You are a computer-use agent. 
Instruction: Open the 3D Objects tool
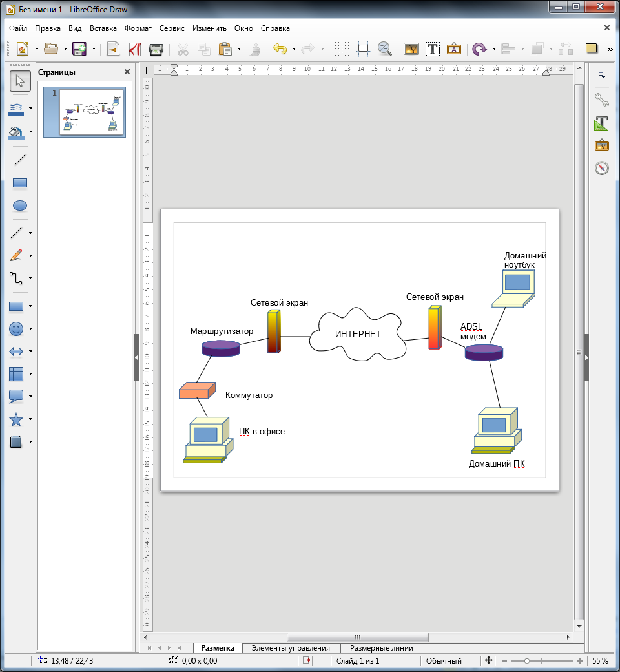pyautogui.click(x=16, y=442)
